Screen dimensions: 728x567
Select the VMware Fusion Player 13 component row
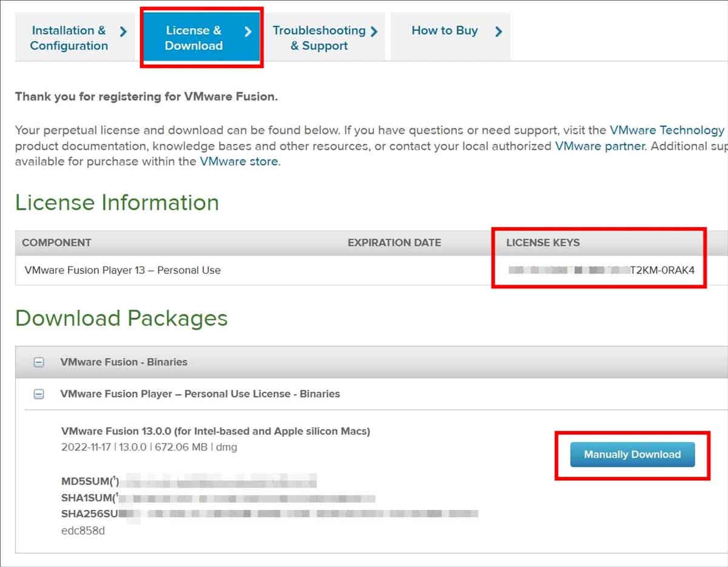[x=123, y=270]
